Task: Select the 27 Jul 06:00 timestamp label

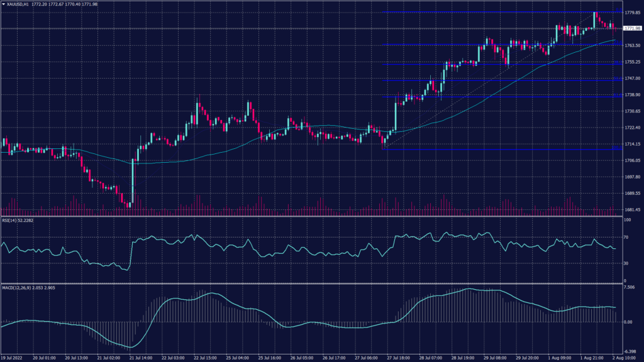Action: coord(366,358)
